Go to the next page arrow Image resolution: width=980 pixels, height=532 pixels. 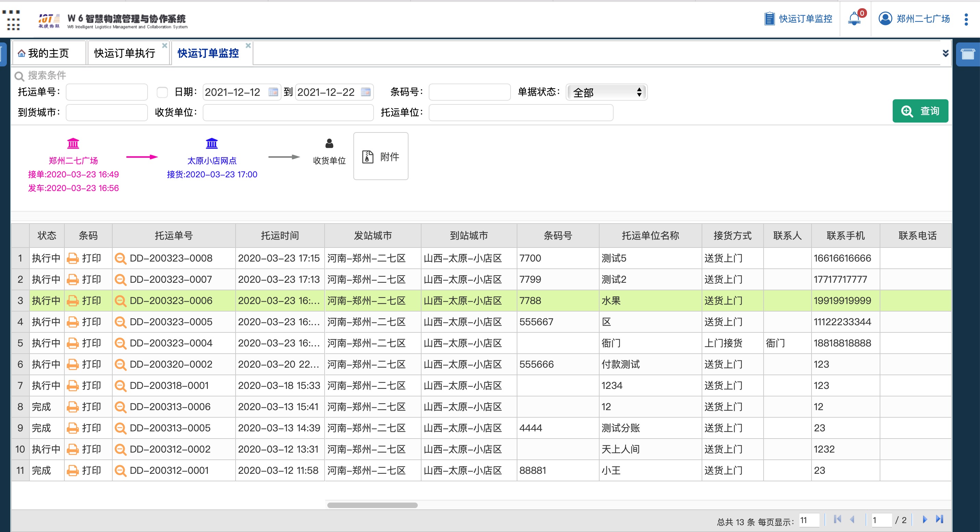[x=925, y=519]
